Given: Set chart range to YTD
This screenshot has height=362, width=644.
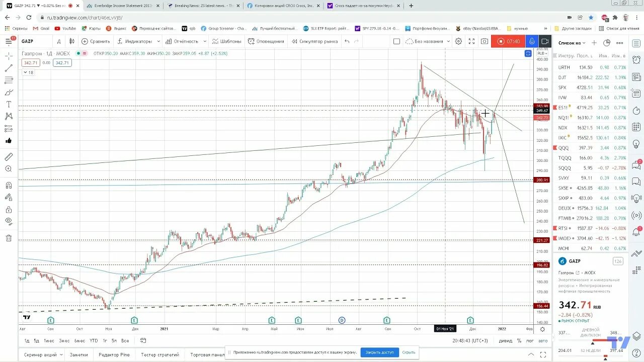Looking at the screenshot, I should click(94, 340).
